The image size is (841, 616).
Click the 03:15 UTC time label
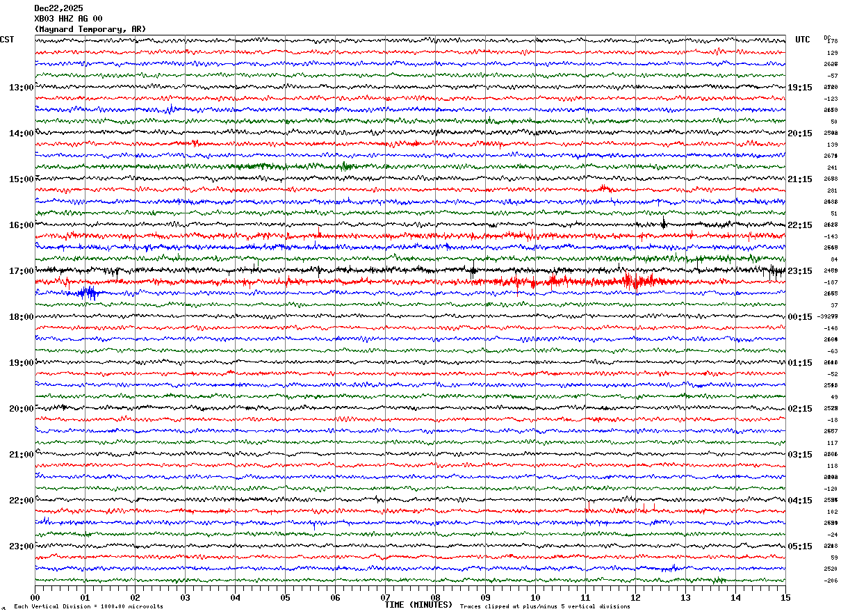[800, 455]
